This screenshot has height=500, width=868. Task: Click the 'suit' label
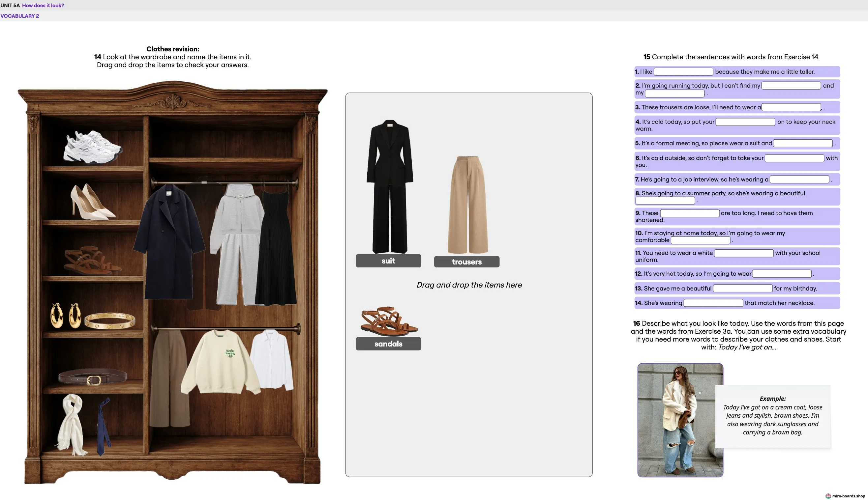pyautogui.click(x=388, y=261)
